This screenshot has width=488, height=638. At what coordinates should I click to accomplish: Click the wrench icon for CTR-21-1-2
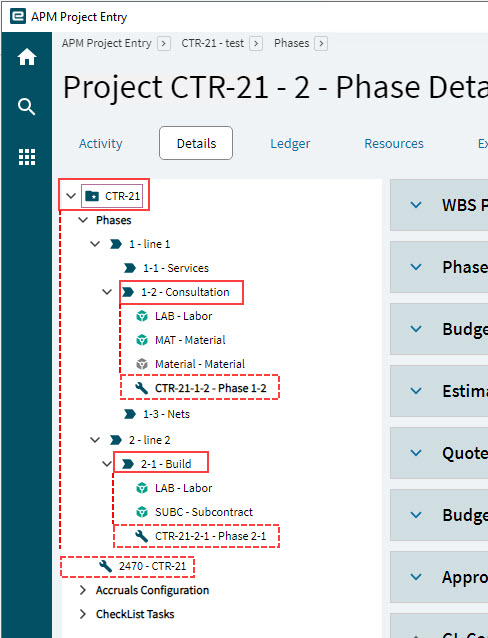click(x=141, y=388)
